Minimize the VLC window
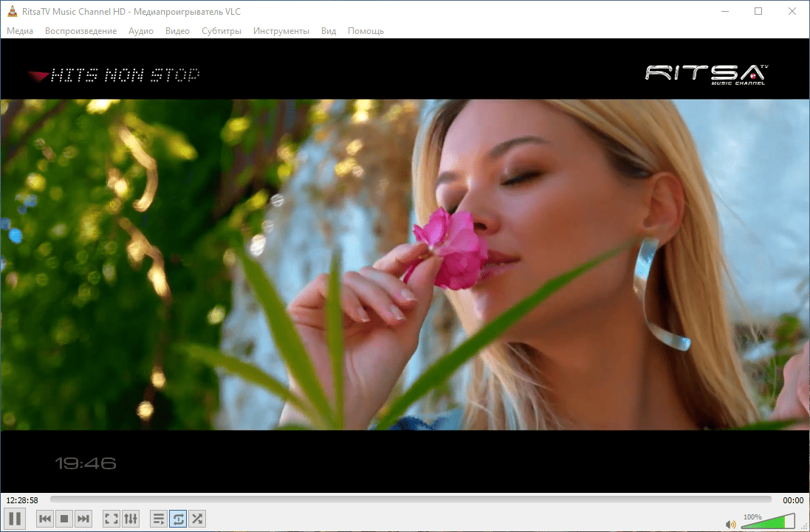Screen dimensions: 810x532 [725, 11]
